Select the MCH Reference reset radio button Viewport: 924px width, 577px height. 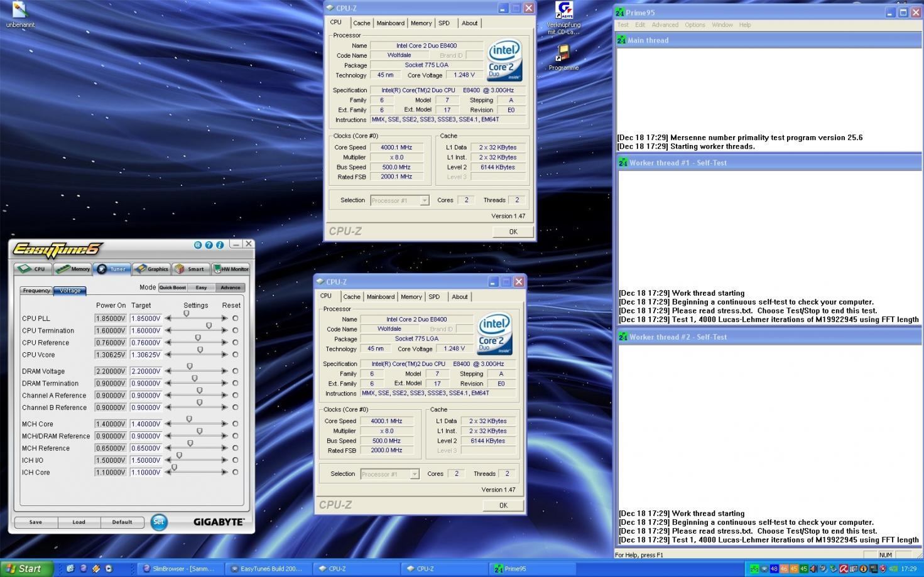[236, 448]
